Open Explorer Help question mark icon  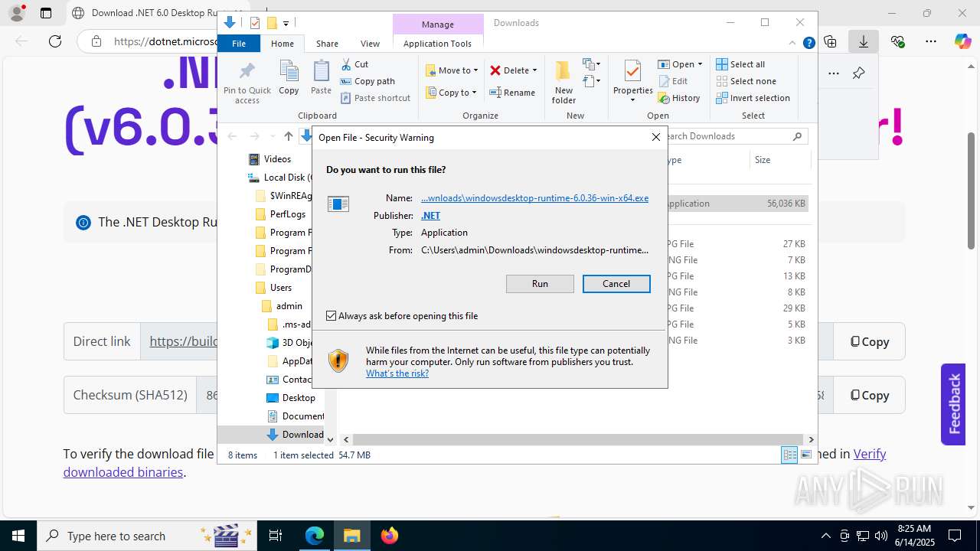click(x=808, y=44)
